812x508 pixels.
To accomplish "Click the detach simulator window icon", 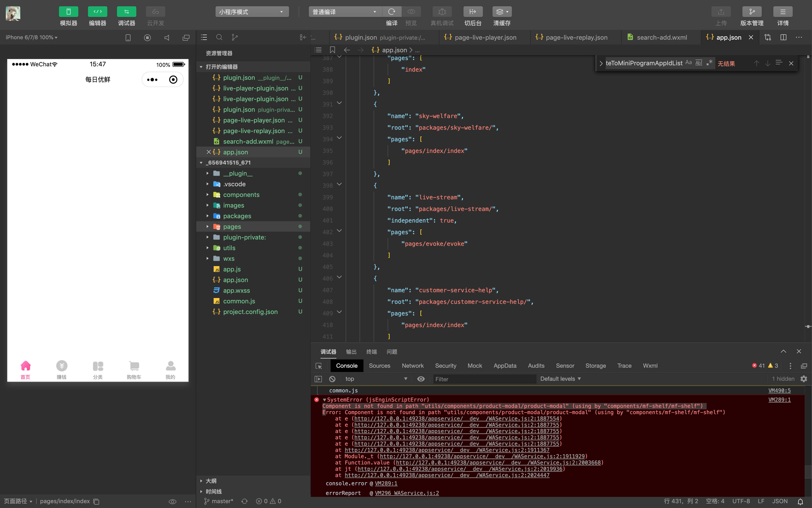I will point(186,37).
